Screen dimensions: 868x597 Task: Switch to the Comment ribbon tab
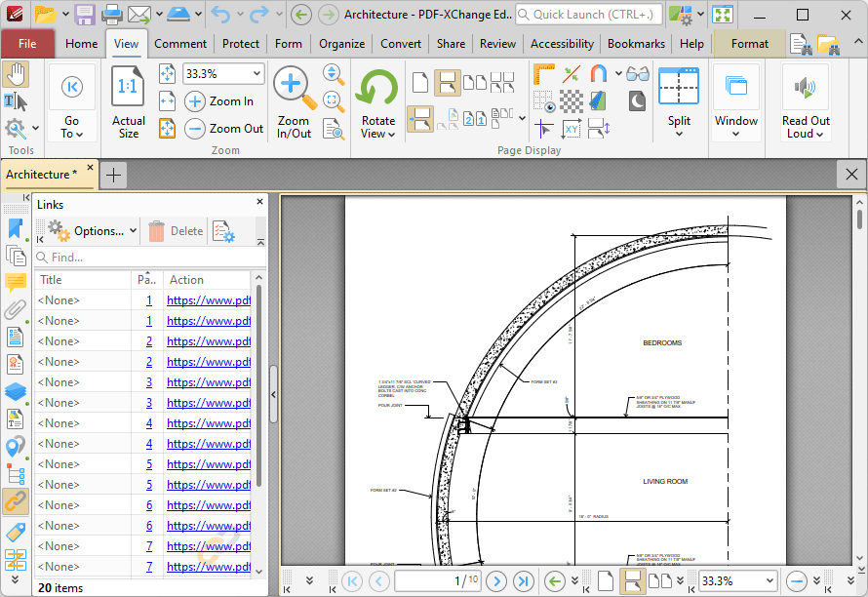[x=180, y=44]
